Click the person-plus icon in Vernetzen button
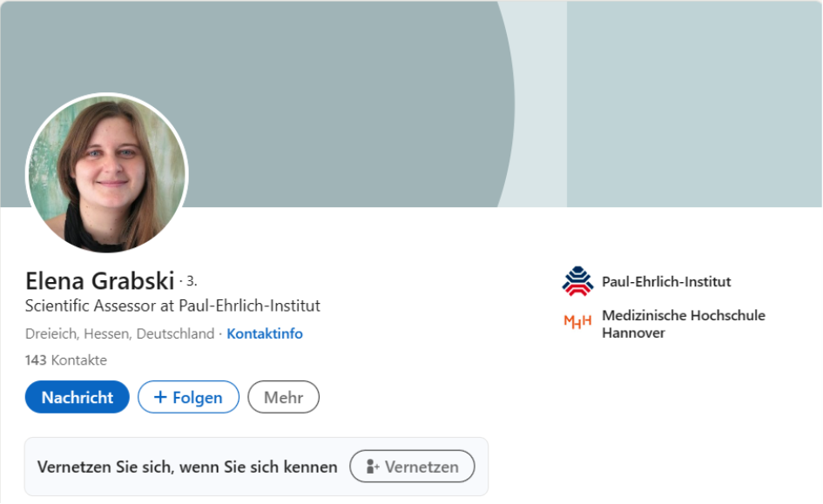The height and width of the screenshot is (504, 823). (x=372, y=467)
